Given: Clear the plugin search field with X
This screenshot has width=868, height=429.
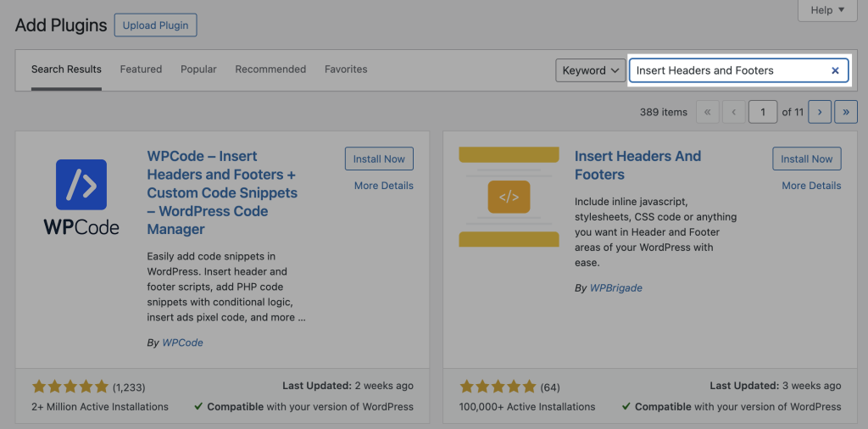Looking at the screenshot, I should 835,70.
